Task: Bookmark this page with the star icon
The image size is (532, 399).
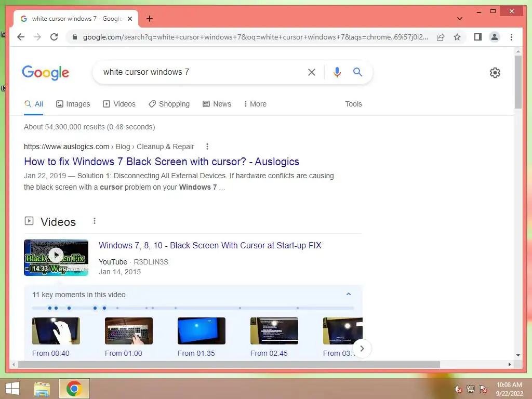Action: 457,37
